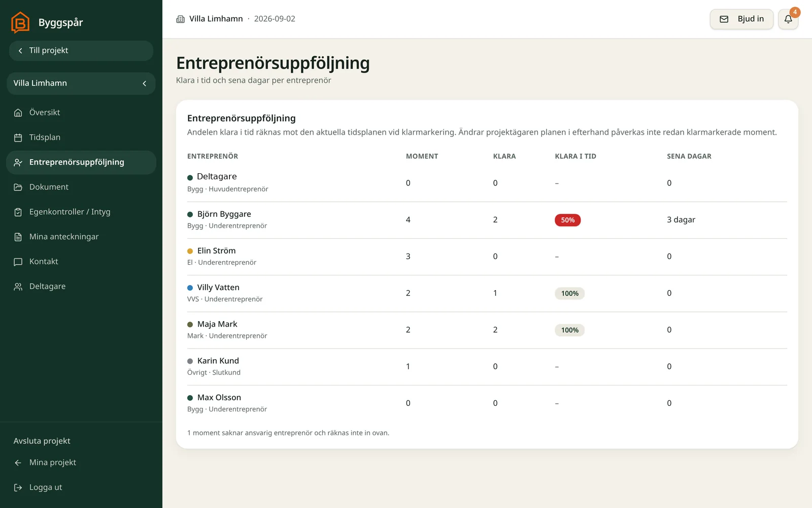The height and width of the screenshot is (508, 812).
Task: Click the 100% badge for Maja Mark
Action: click(x=570, y=330)
